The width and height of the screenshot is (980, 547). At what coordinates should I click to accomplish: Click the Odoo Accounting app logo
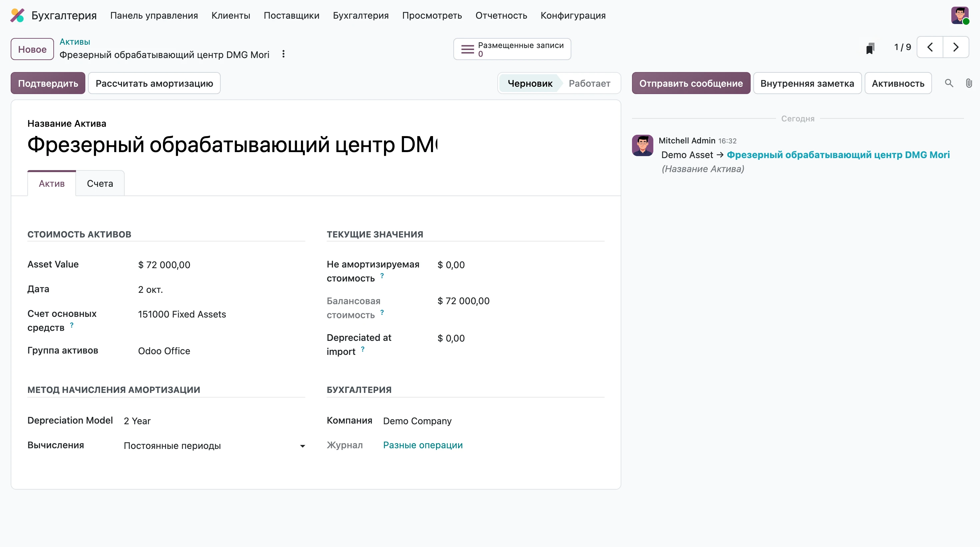point(17,15)
